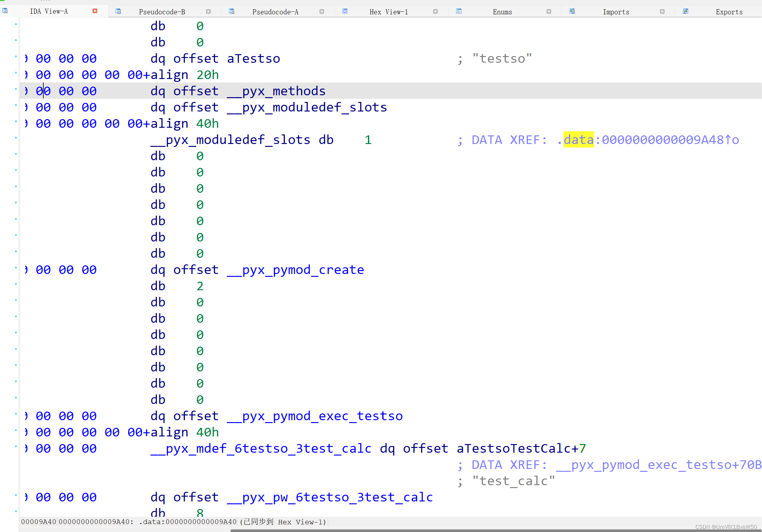762x532 pixels.
Task: Click the Pseudocode-B tab icon
Action: point(118,11)
